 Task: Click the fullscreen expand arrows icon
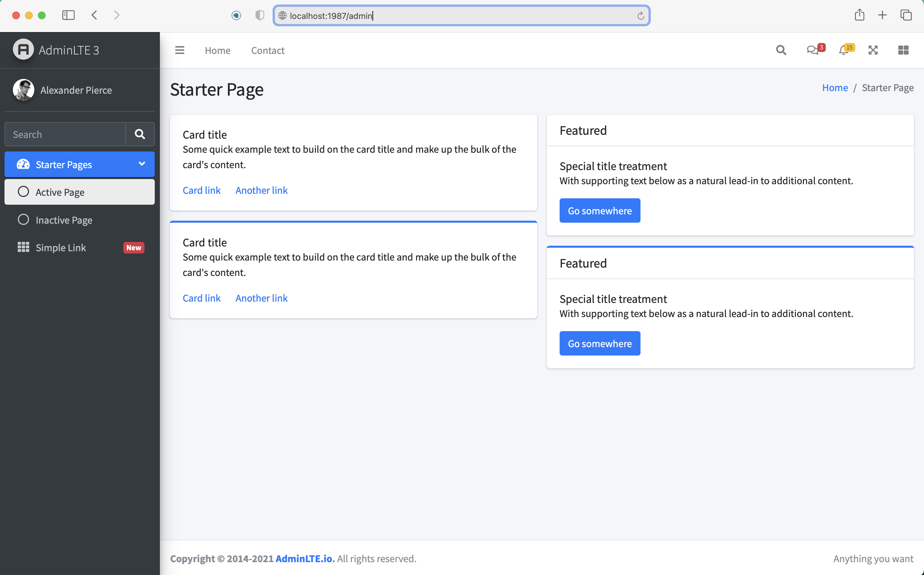(x=873, y=50)
